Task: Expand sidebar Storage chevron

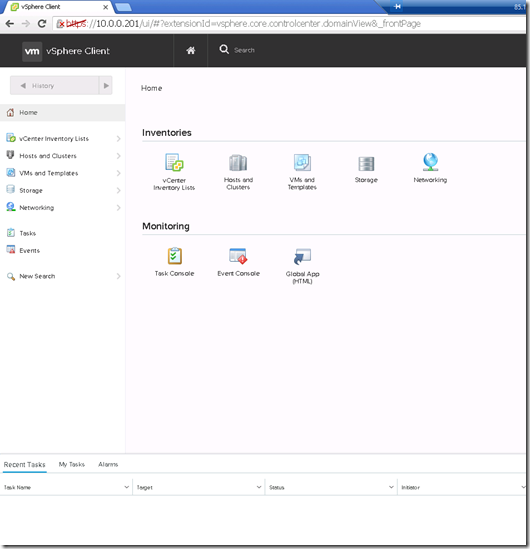Action: [x=118, y=190]
